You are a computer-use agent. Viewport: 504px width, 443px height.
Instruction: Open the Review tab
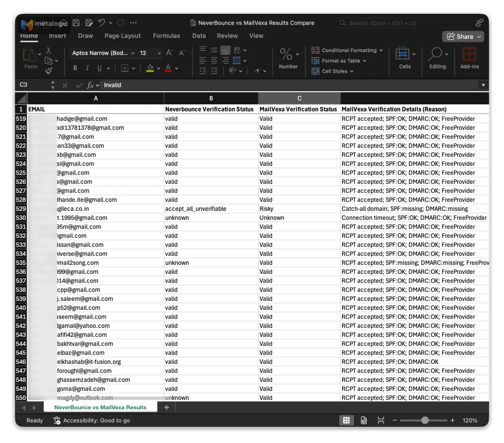tap(227, 36)
